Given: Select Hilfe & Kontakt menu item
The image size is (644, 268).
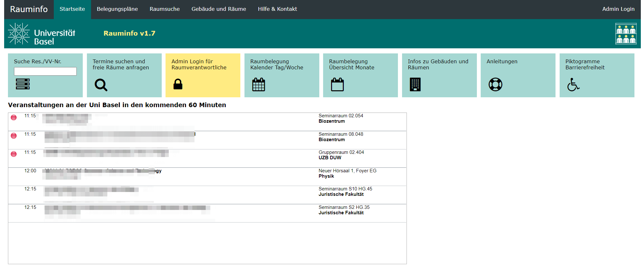Looking at the screenshot, I should tap(277, 9).
